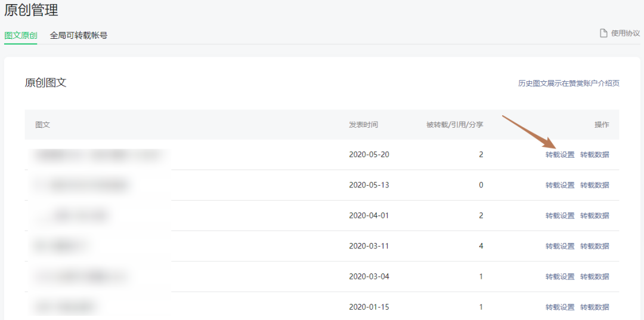This screenshot has height=320, width=644.
Task: View 转载数据 for the 2020-04-01 article
Action: click(595, 216)
